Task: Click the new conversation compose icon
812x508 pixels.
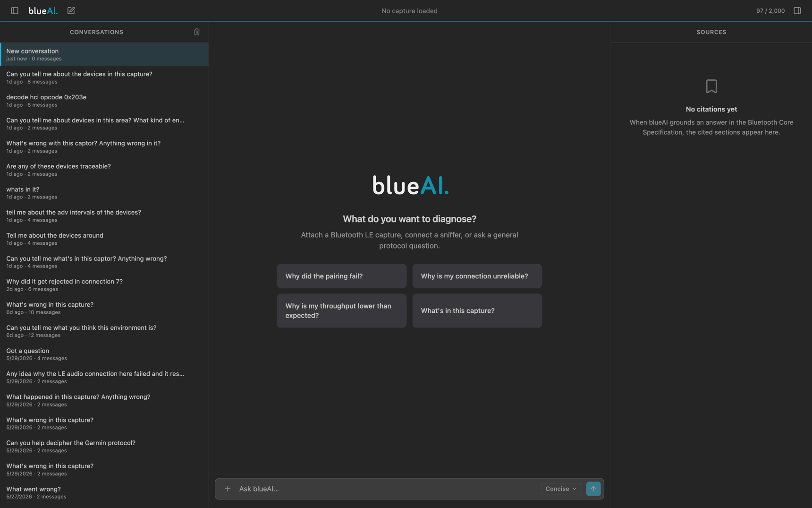Action: [71, 10]
